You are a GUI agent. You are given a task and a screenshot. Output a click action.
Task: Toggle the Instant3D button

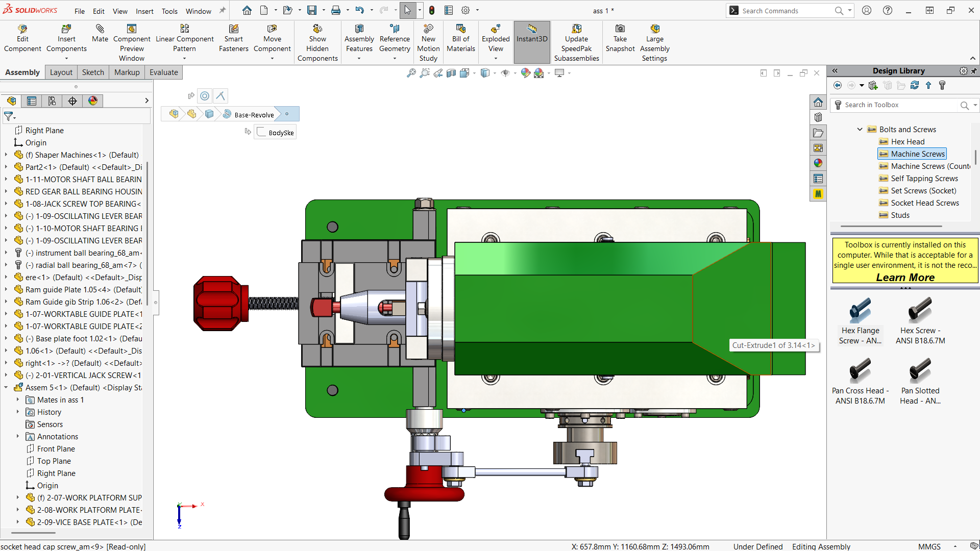click(532, 42)
